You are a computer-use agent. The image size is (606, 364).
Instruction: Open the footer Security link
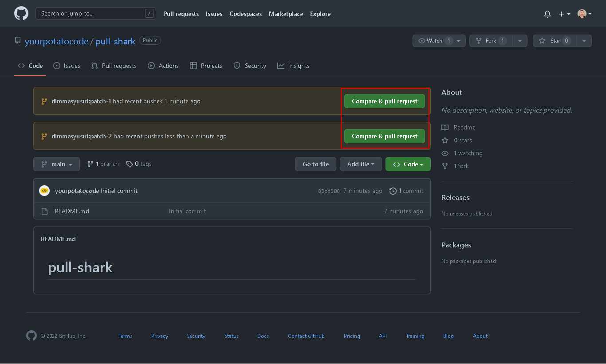pos(196,336)
